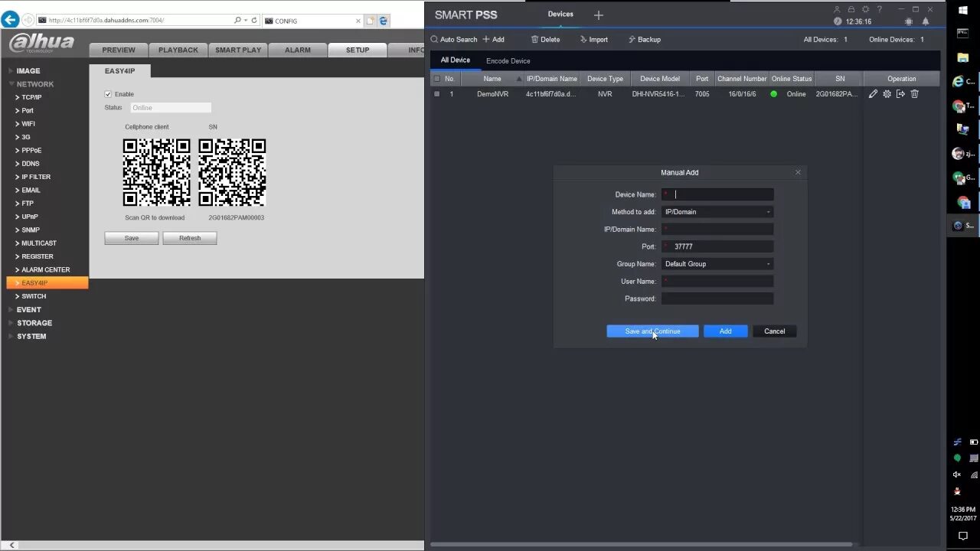The width and height of the screenshot is (980, 551).
Task: Click Save on the Easy4IP page
Action: pos(132,238)
